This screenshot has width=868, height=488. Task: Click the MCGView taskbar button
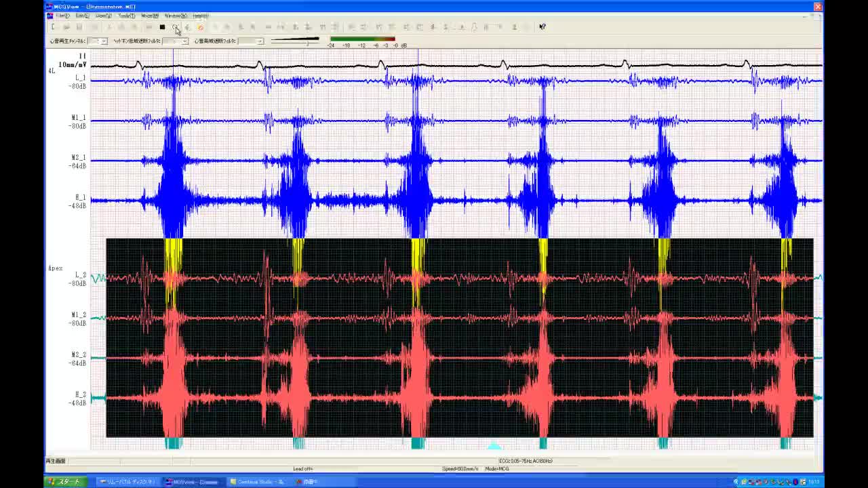click(193, 482)
